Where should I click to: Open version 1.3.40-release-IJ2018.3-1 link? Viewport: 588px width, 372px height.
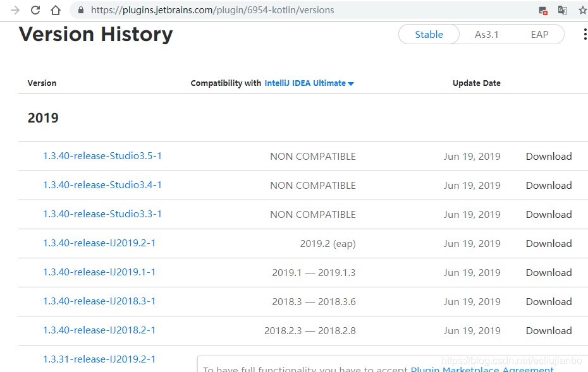pyautogui.click(x=99, y=301)
